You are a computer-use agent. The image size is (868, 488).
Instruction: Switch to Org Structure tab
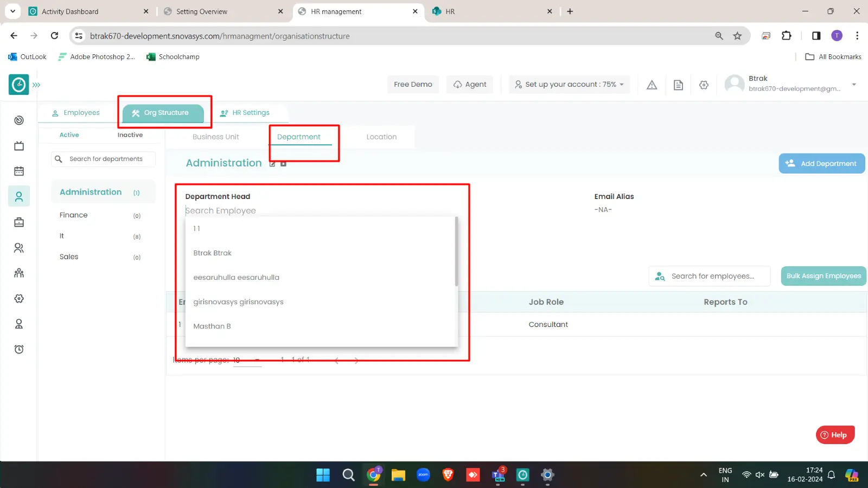(163, 113)
